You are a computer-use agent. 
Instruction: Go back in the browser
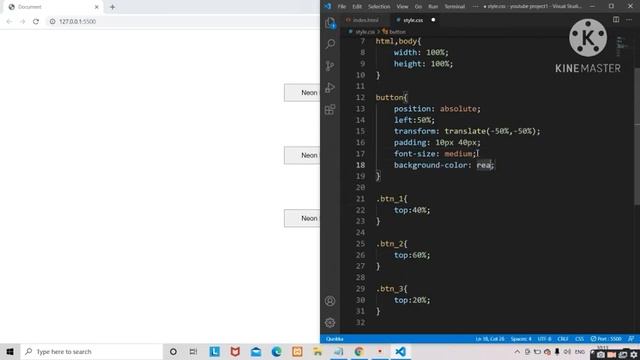(x=9, y=22)
